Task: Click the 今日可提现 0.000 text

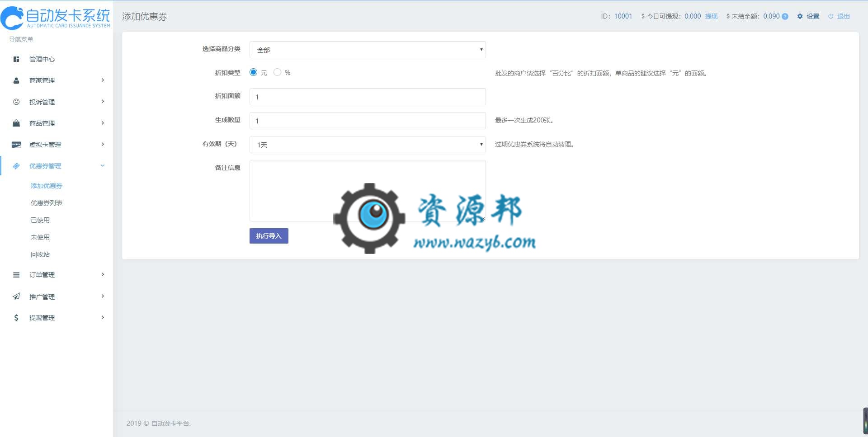Action: pos(671,16)
